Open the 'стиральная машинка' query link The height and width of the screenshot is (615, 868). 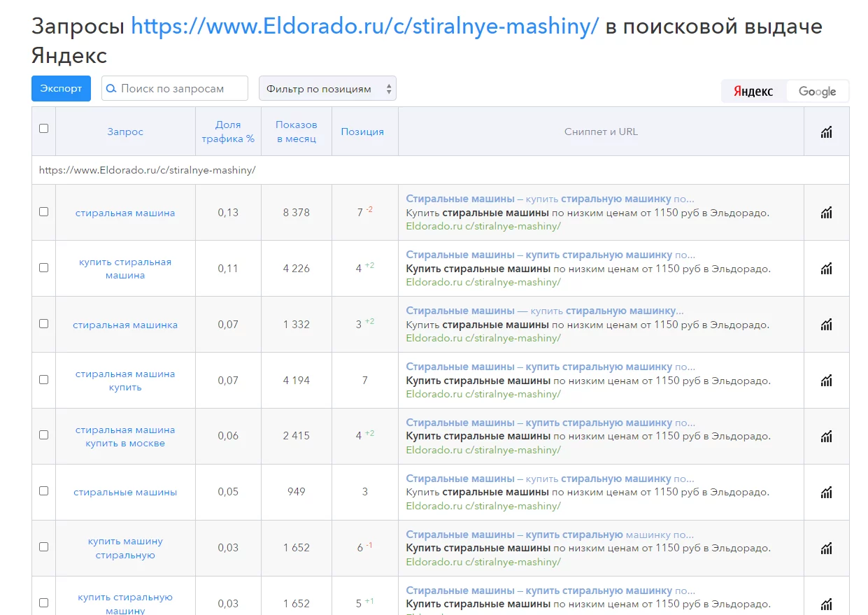pyautogui.click(x=125, y=325)
